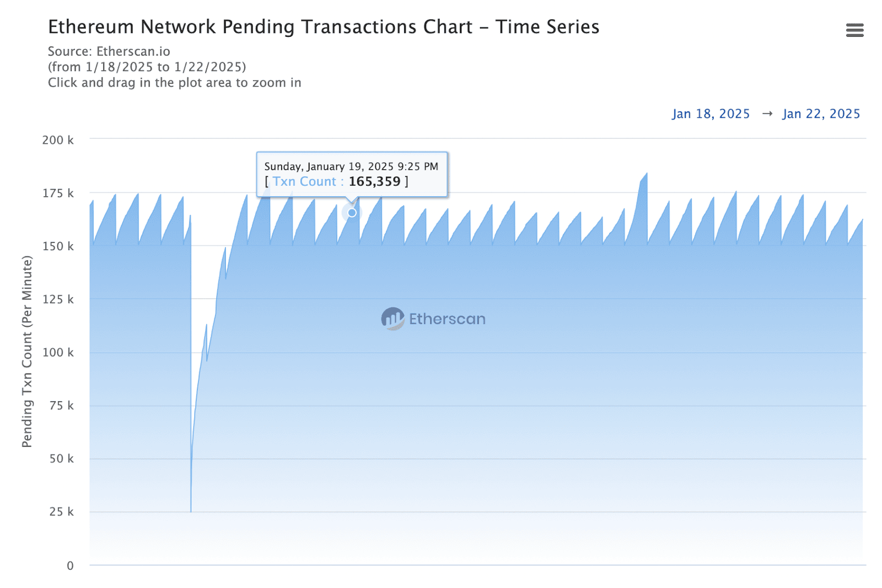
Task: Open the Jan 22, 2025 end date selector
Action: [x=821, y=114]
